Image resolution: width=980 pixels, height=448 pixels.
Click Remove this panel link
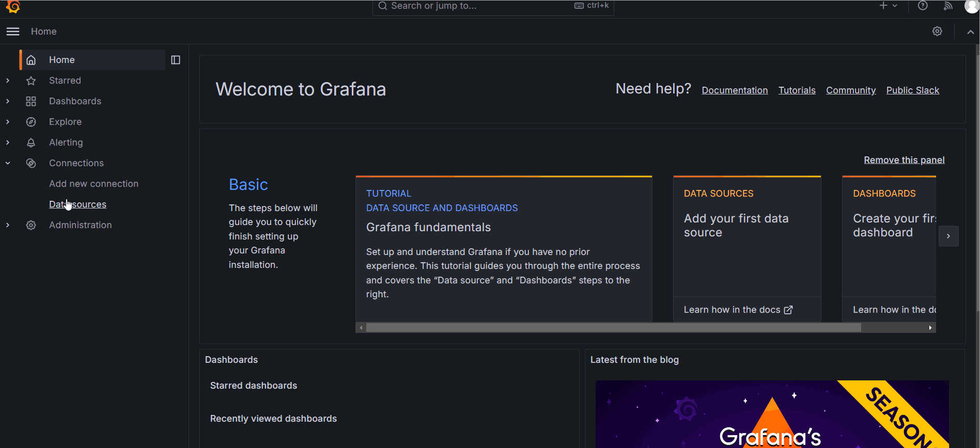(x=904, y=160)
